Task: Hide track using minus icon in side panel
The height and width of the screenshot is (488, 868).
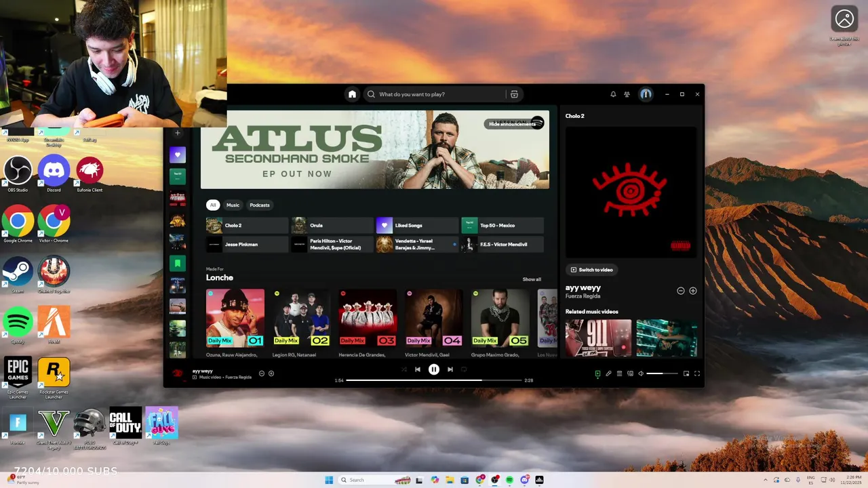Action: coord(681,291)
